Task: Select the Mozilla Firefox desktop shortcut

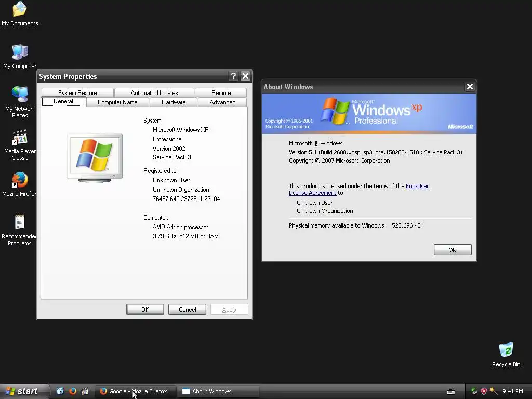Action: pos(20,184)
